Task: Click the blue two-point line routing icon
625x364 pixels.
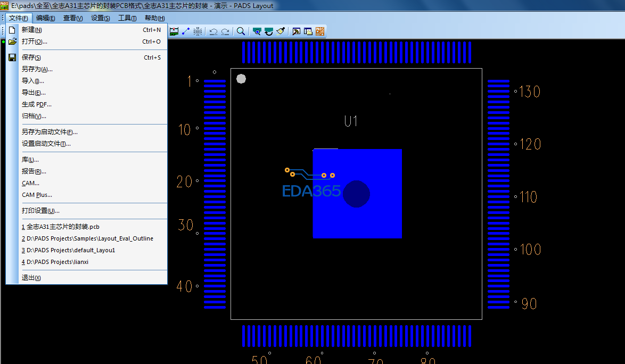Action: (x=186, y=31)
